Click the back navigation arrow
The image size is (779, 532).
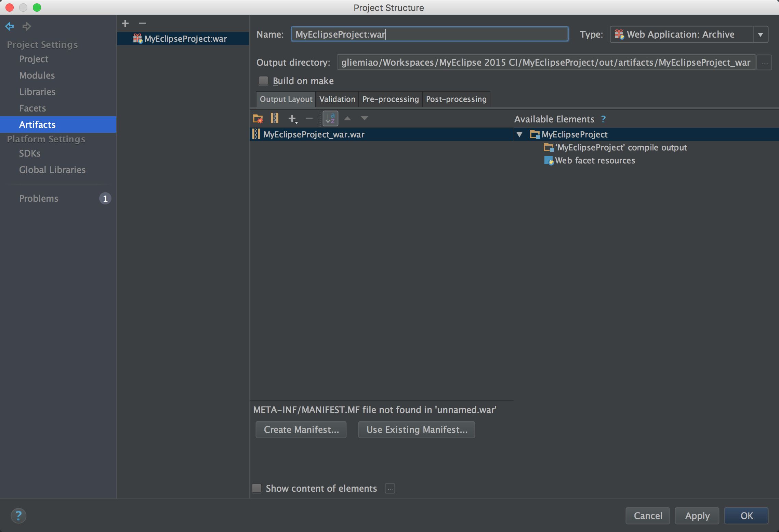click(10, 26)
